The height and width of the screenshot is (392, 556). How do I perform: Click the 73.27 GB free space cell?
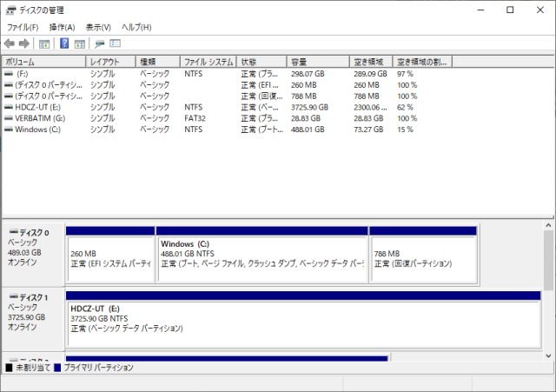click(368, 130)
